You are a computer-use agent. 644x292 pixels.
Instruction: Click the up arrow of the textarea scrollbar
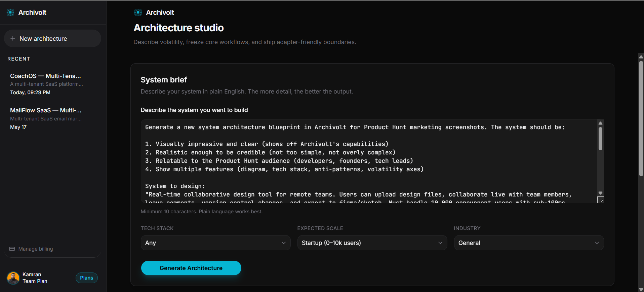click(601, 123)
